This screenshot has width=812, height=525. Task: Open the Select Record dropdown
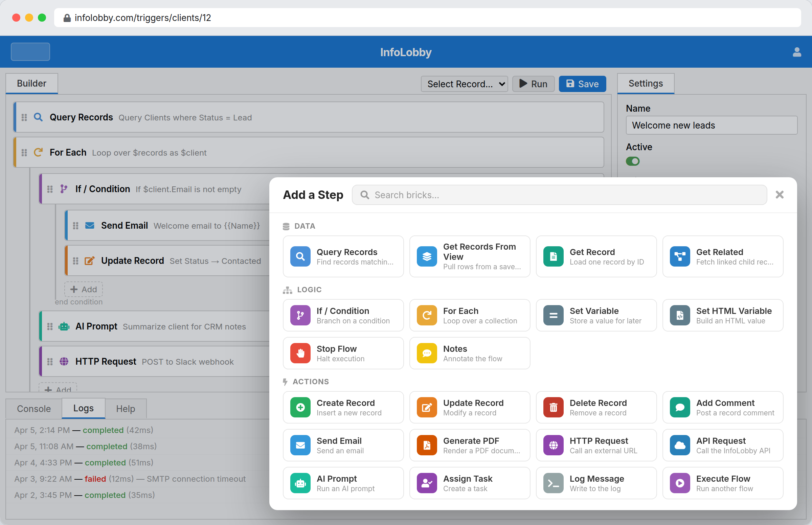point(464,84)
